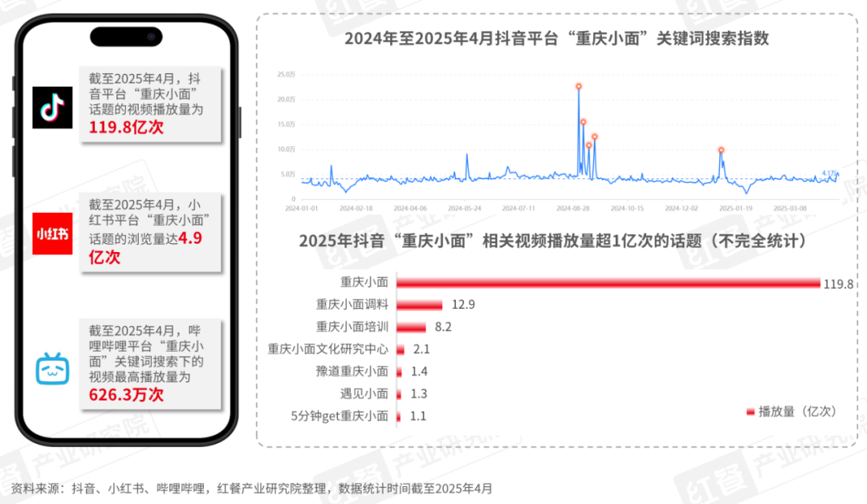Select the Xiaohongshu 4.9亿次 text card
Screen dimensions: 867x504
[x=150, y=233]
